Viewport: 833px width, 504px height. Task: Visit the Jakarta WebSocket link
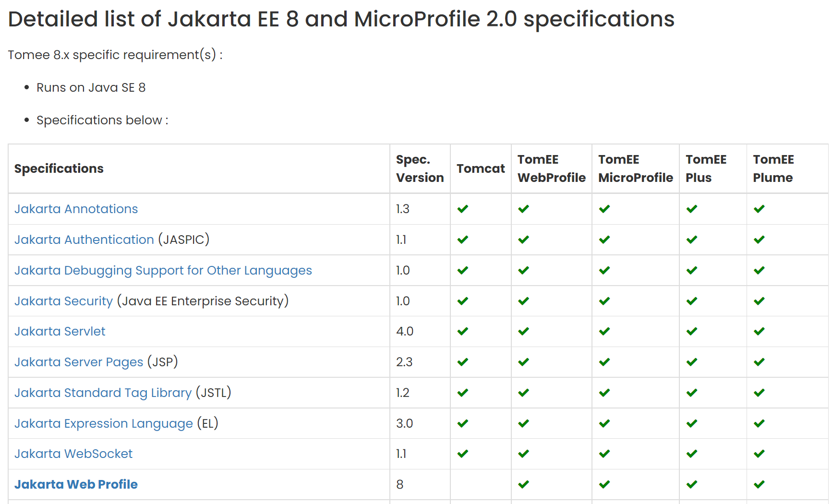tap(73, 454)
